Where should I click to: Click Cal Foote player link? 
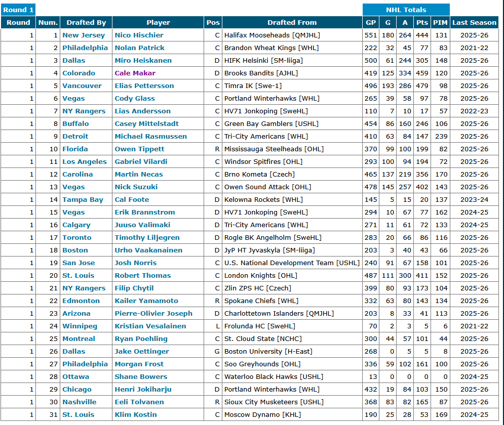(x=132, y=200)
